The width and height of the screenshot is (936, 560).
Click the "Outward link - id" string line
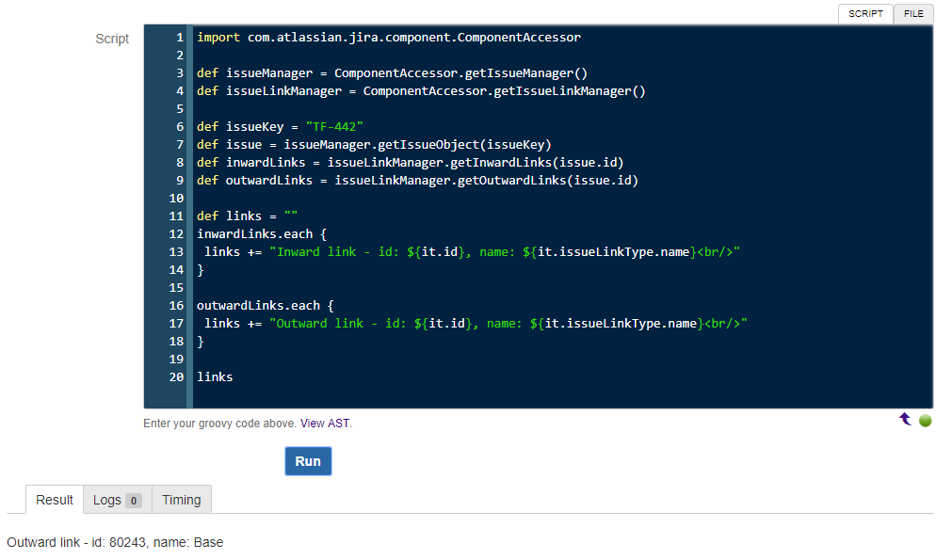pos(476,324)
